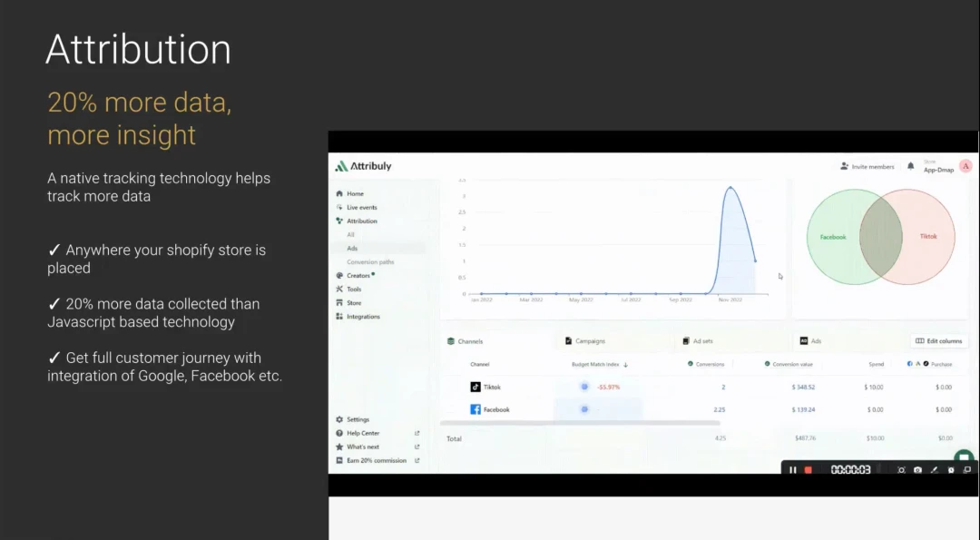The width and height of the screenshot is (980, 540).
Task: Click the recorder camera snapshot icon
Action: pyautogui.click(x=917, y=470)
